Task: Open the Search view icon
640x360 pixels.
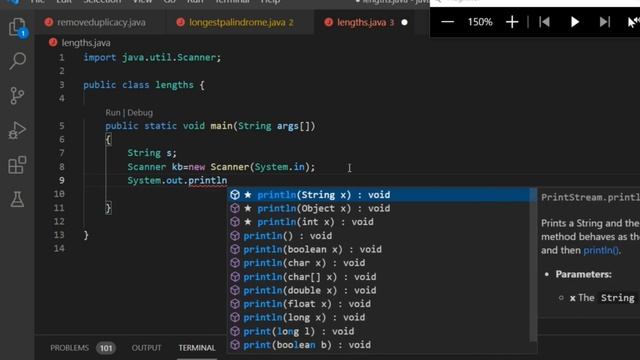Action: click(17, 61)
